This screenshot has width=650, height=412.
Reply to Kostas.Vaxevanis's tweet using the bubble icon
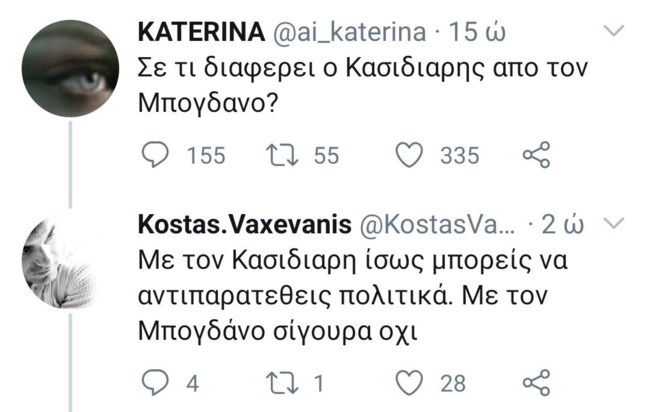154,381
